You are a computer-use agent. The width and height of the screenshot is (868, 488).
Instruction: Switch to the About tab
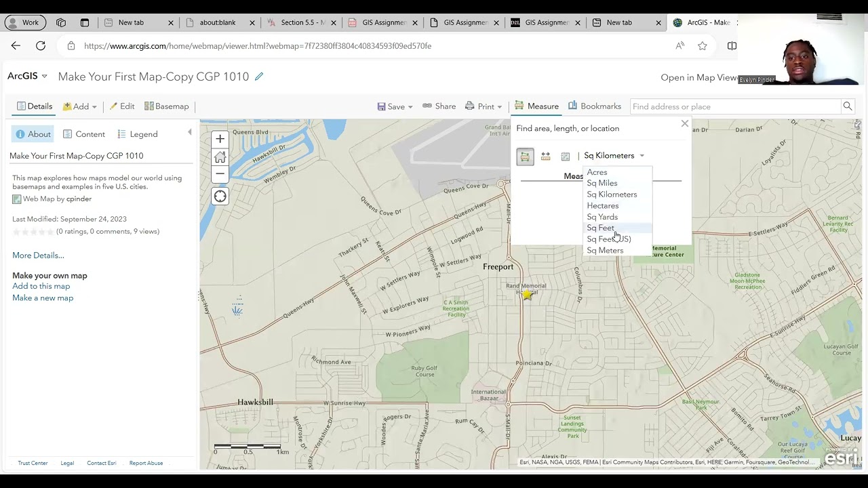[x=33, y=134]
